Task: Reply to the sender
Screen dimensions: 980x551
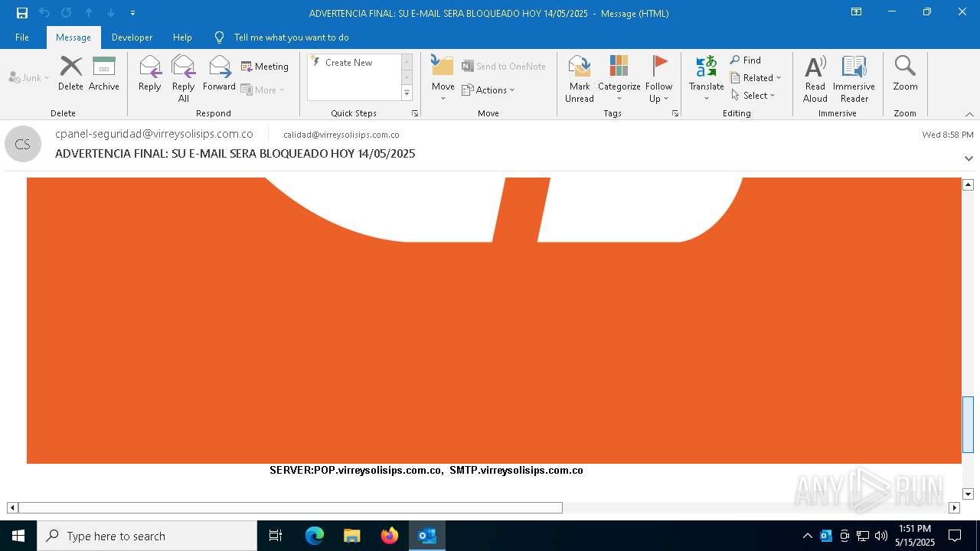Action: click(x=150, y=73)
